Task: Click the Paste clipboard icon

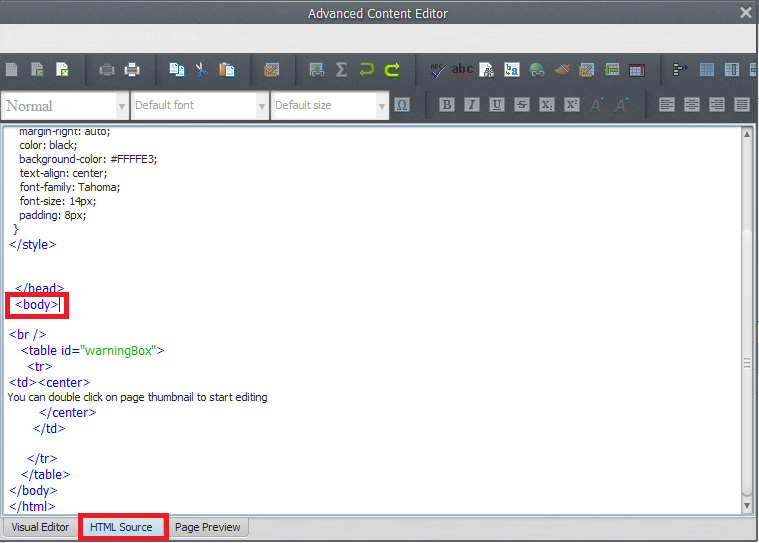Action: tap(227, 70)
